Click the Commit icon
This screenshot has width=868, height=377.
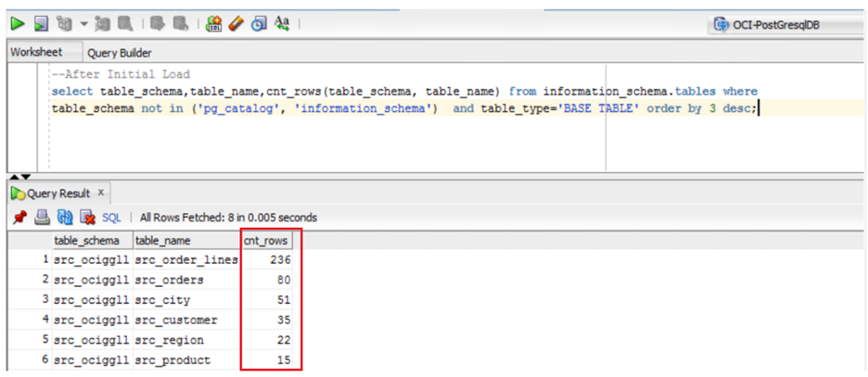[x=158, y=24]
